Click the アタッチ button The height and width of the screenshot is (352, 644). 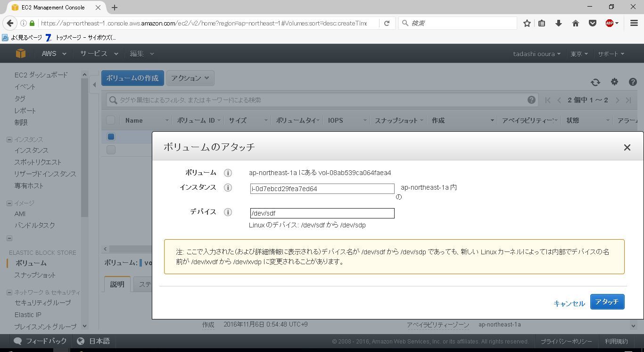pyautogui.click(x=607, y=302)
